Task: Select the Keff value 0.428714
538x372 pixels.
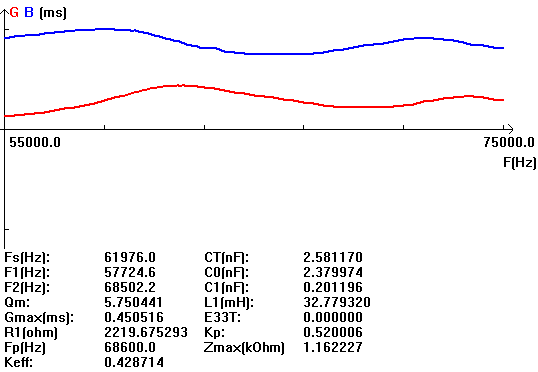Action: (x=134, y=362)
